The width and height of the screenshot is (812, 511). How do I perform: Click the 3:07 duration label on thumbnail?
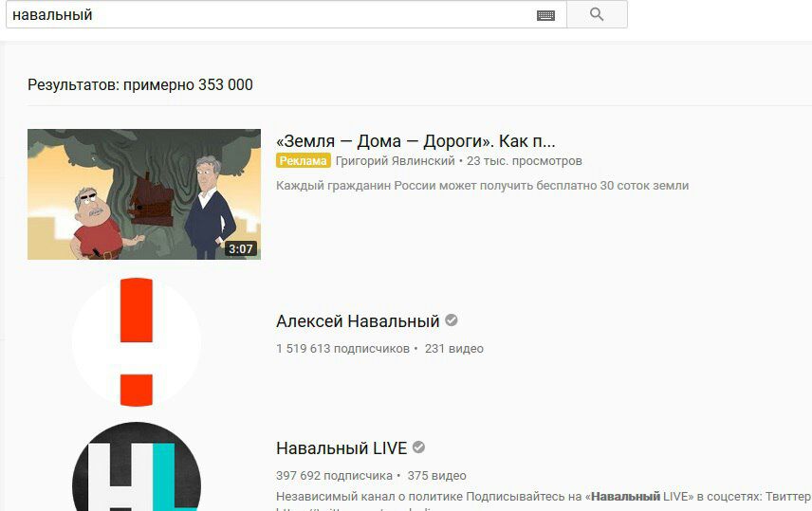point(241,249)
